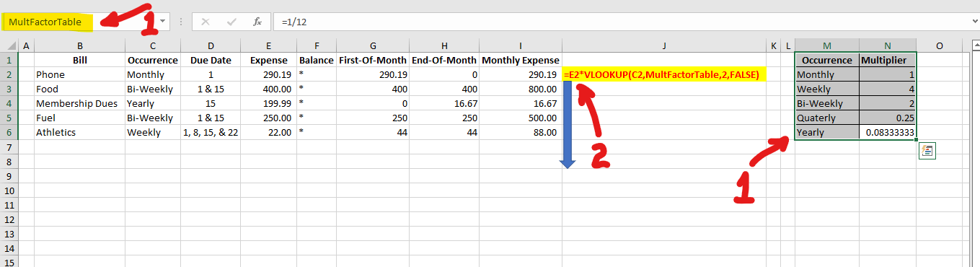Screen dimensions: 980x267
Task: Select column L header
Action: tap(788, 46)
